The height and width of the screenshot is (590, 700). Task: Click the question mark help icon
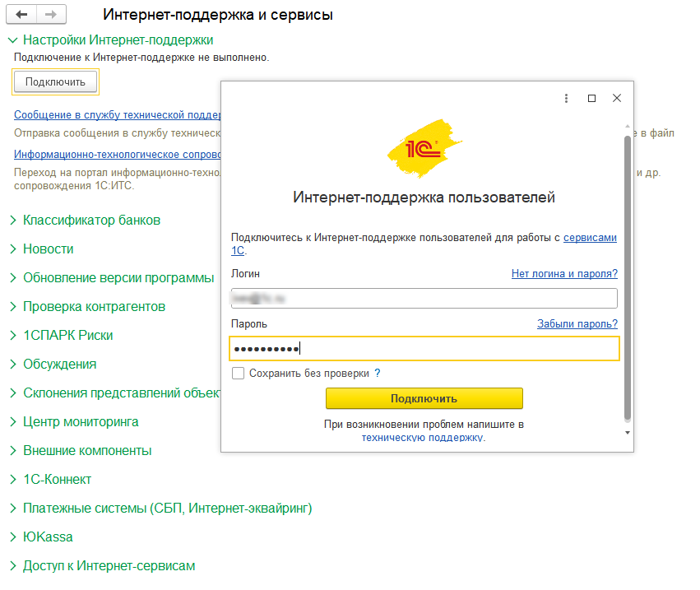378,374
